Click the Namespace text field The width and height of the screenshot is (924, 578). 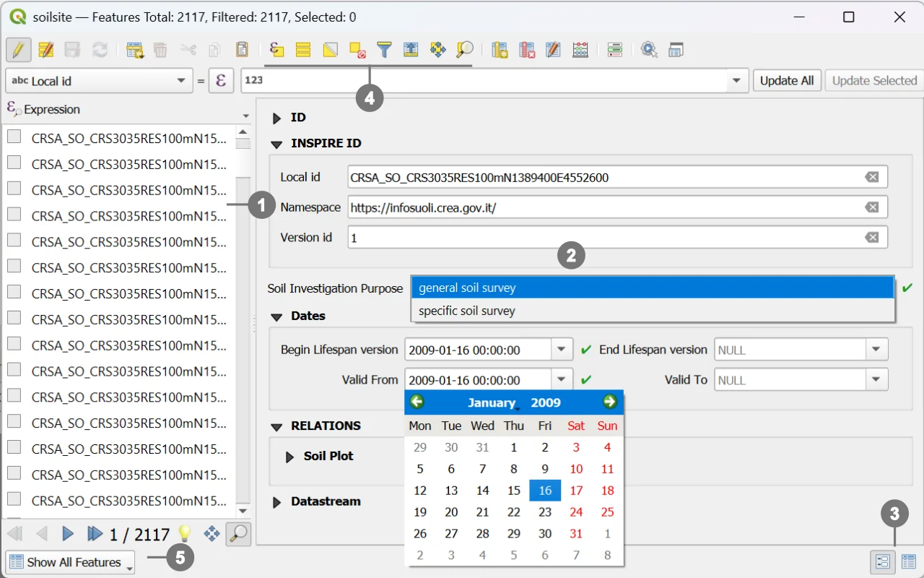point(603,207)
